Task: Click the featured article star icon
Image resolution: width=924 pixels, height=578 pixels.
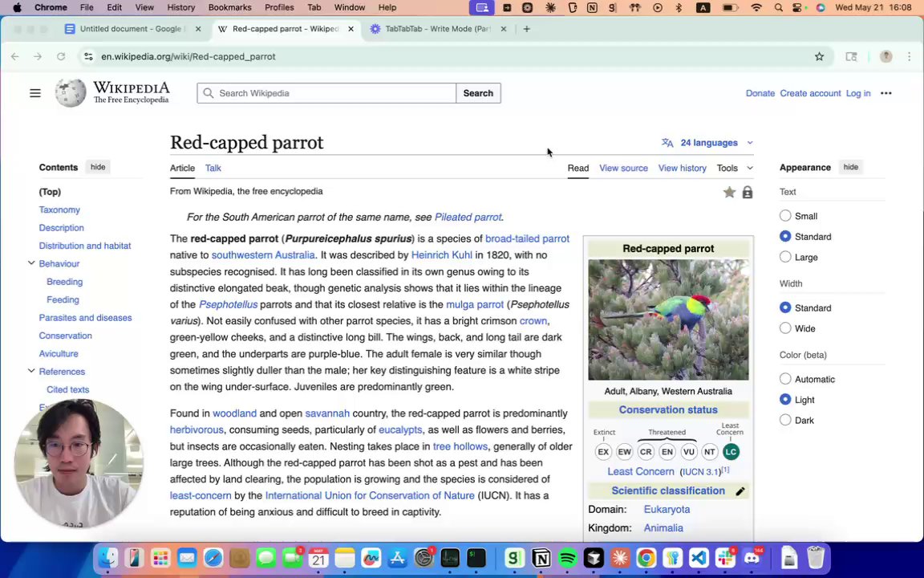Action: 729,193
